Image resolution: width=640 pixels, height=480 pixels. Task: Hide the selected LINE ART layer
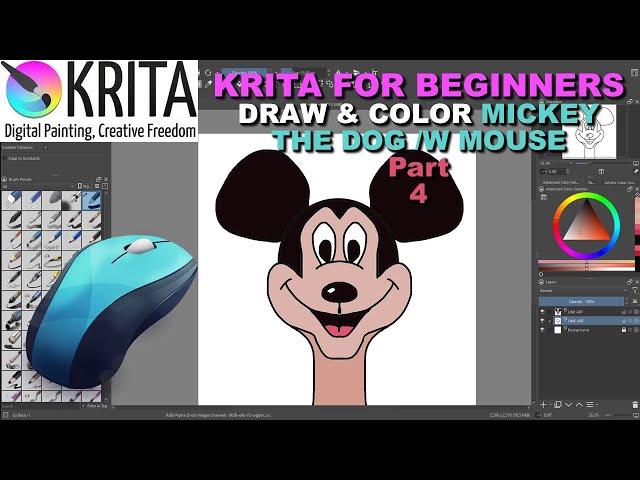point(542,321)
